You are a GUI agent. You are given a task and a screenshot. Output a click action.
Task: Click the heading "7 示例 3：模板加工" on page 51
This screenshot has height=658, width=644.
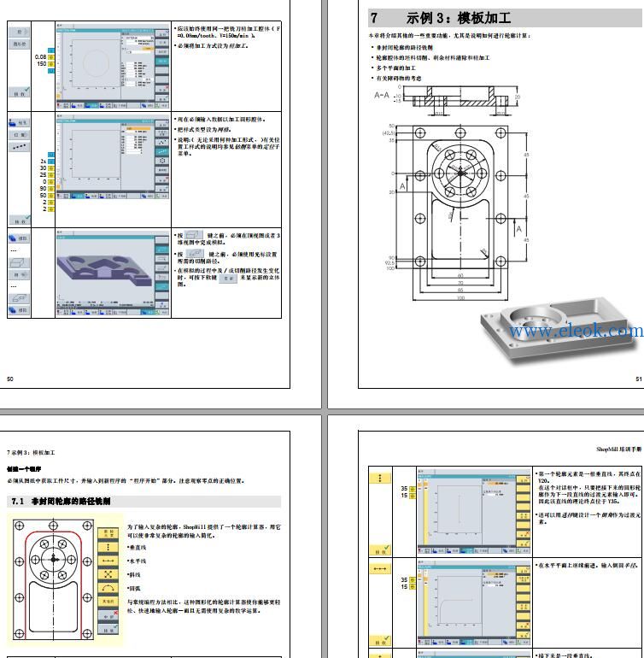tap(441, 18)
